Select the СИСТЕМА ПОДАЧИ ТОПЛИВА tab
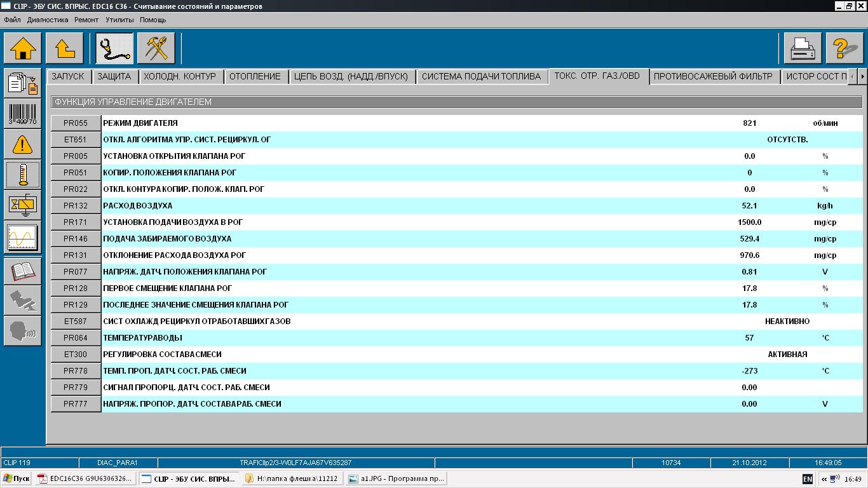The height and width of the screenshot is (488, 868). tap(481, 76)
